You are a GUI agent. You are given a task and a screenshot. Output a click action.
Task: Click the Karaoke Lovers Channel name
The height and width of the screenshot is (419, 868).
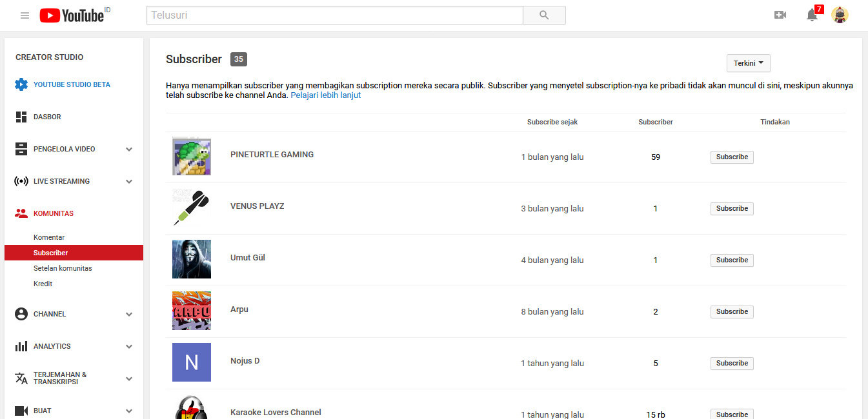click(276, 412)
